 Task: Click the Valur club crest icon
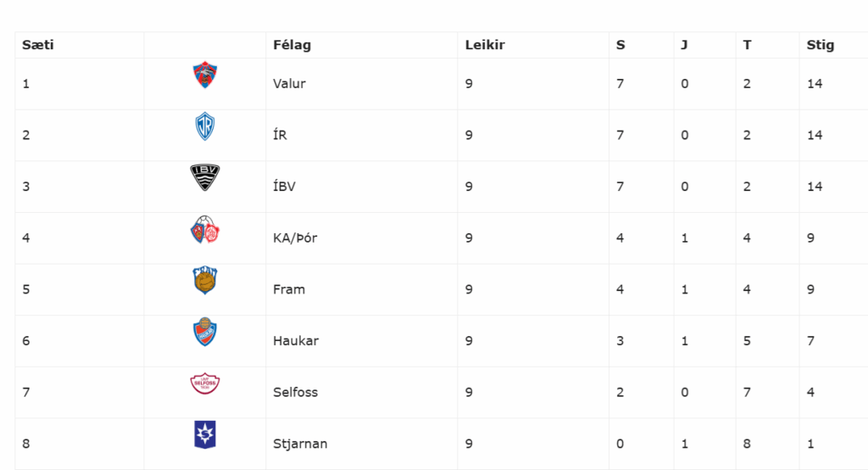click(205, 76)
